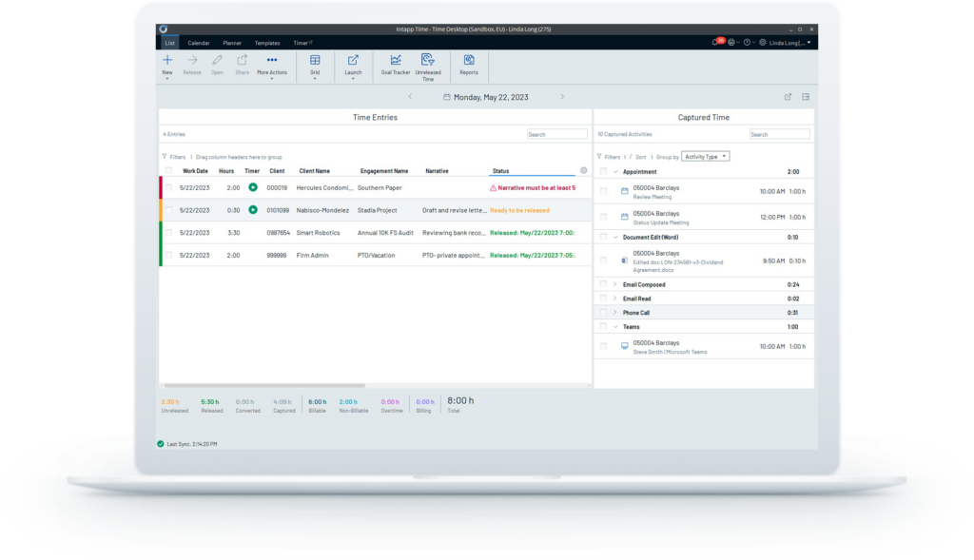Collapse the Appointment group
Image resolution: width=974 pixels, height=560 pixels.
coord(615,172)
